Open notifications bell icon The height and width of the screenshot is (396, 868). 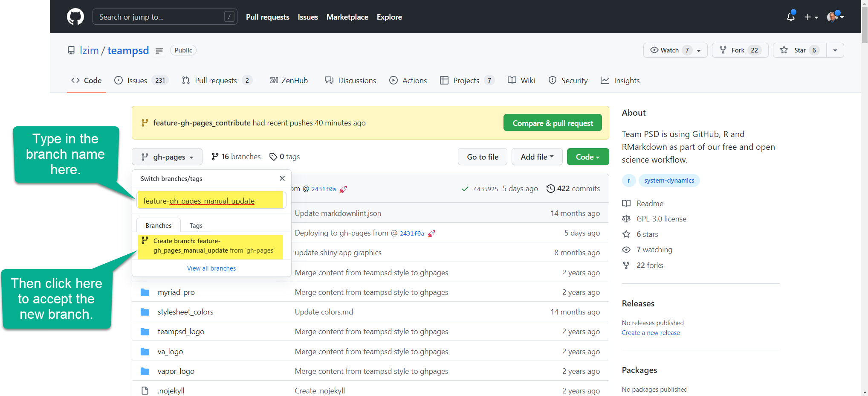pyautogui.click(x=791, y=17)
